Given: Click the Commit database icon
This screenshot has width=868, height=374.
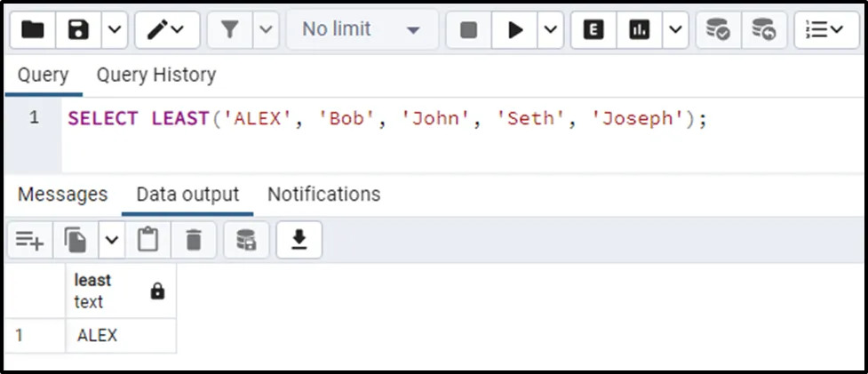Looking at the screenshot, I should [718, 30].
